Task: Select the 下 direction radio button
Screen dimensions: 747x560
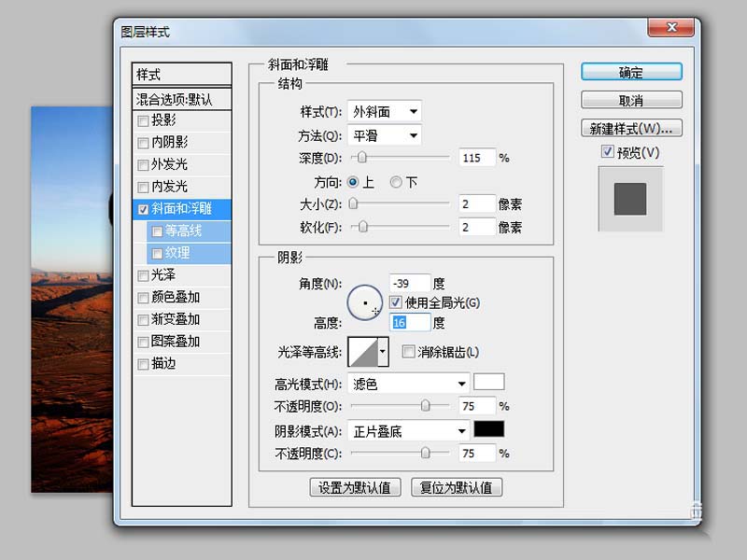Action: (396, 182)
